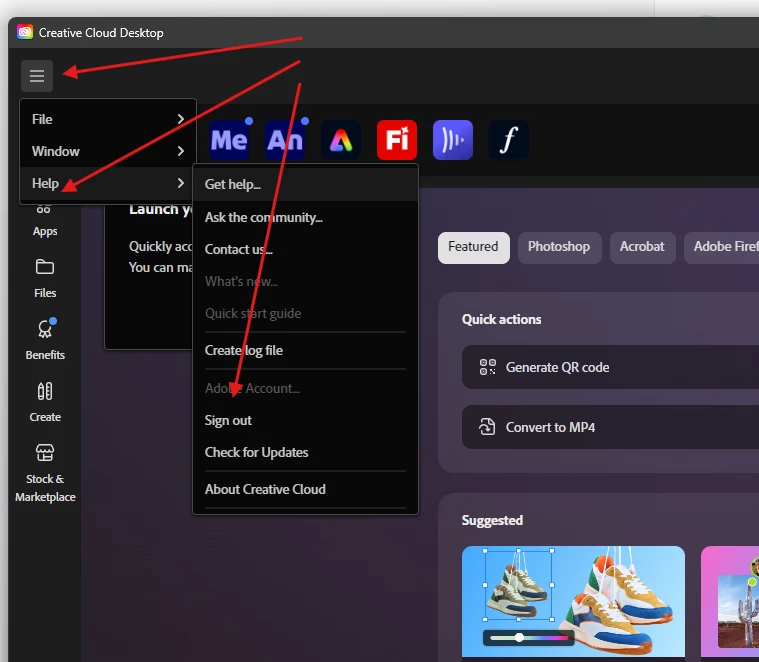
Task: Choose Contact us... menu entry
Action: point(305,249)
